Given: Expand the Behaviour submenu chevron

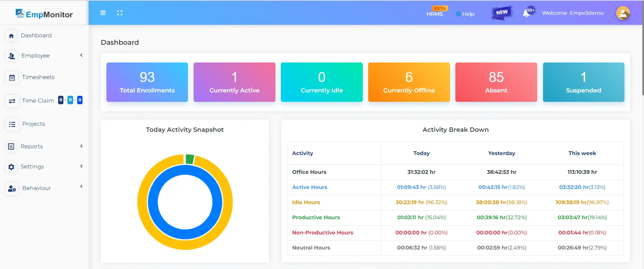Looking at the screenshot, I should pyautogui.click(x=81, y=186).
